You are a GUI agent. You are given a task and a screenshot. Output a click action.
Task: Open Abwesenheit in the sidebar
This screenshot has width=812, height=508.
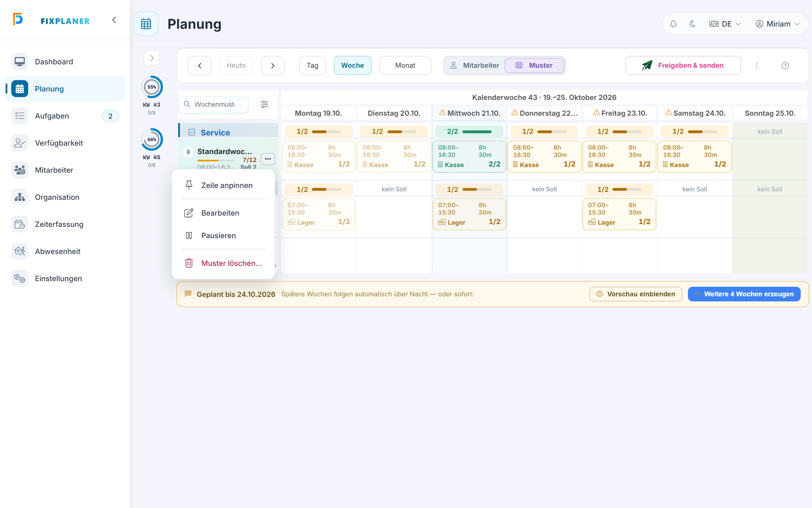65,251
